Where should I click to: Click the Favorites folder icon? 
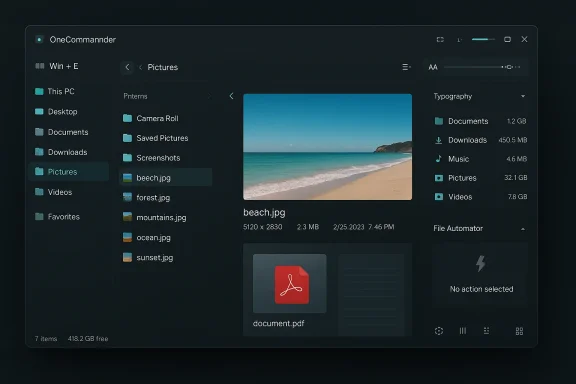coord(39,216)
